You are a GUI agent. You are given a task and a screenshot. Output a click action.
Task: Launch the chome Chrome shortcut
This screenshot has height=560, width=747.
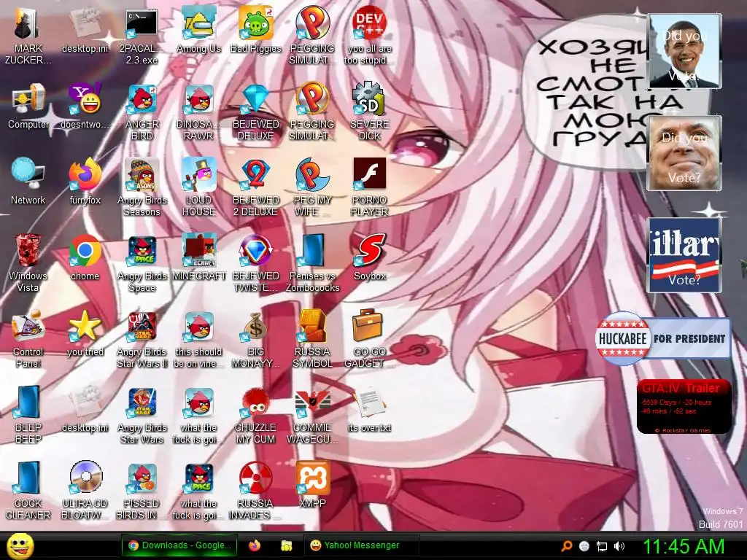[x=85, y=257]
